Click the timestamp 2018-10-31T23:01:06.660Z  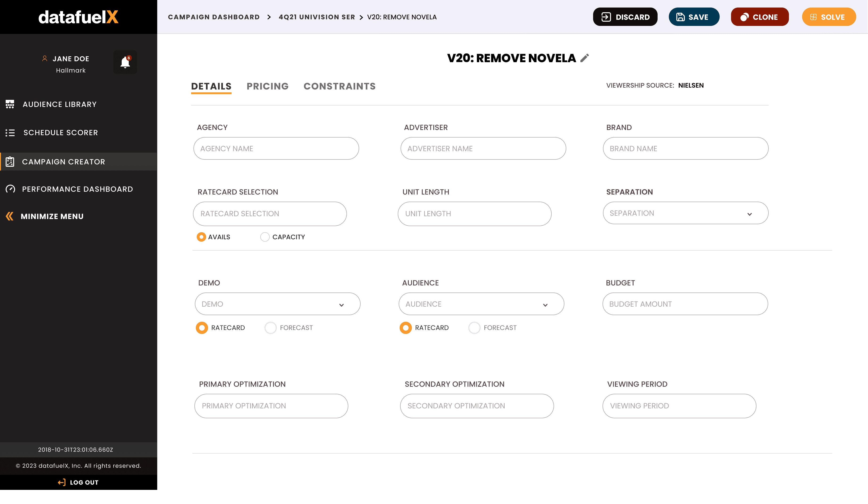pos(76,450)
